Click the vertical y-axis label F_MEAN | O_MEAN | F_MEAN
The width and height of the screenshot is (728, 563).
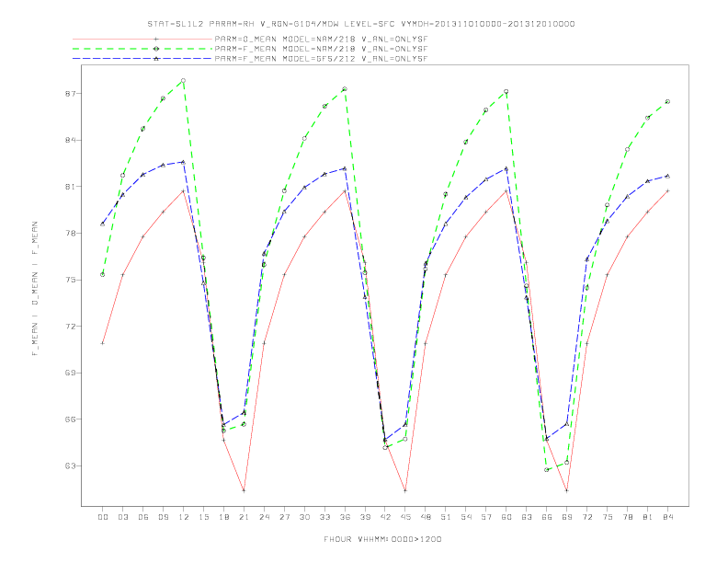click(x=35, y=289)
